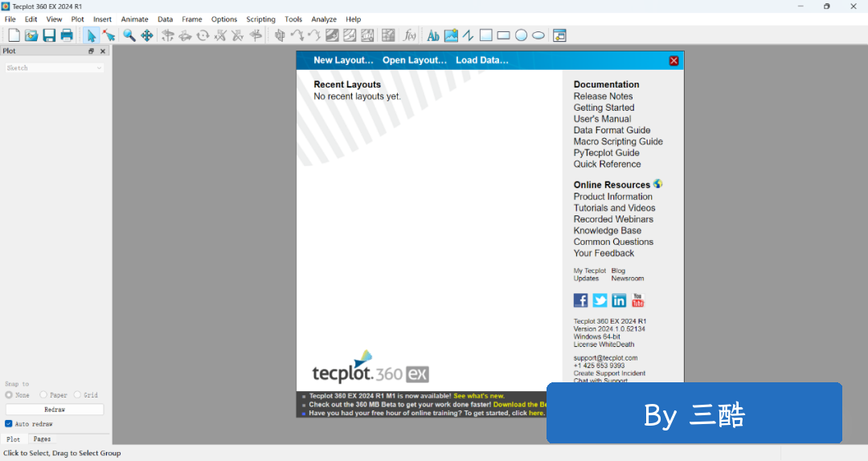
Task: Select the Selector arrow tool
Action: (92, 35)
